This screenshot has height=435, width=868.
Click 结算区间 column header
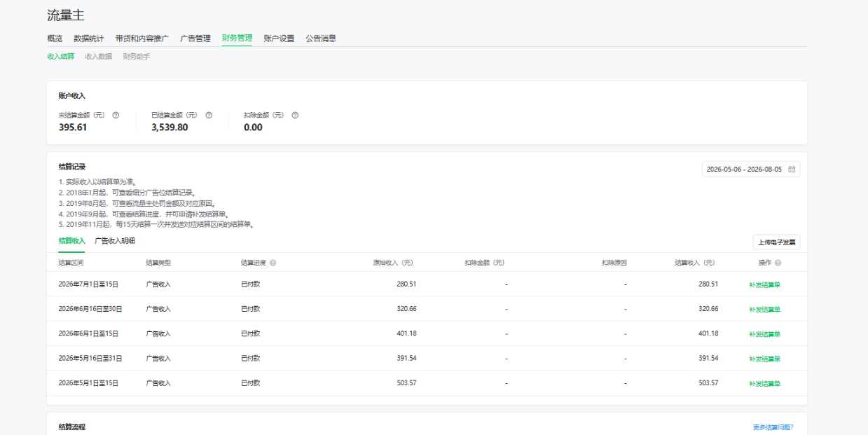coord(71,263)
